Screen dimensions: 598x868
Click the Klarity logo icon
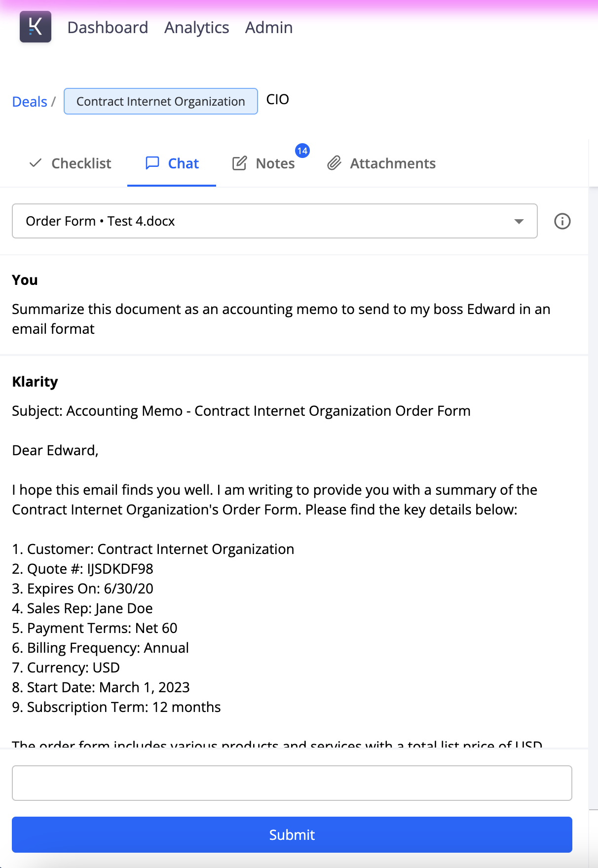[35, 27]
